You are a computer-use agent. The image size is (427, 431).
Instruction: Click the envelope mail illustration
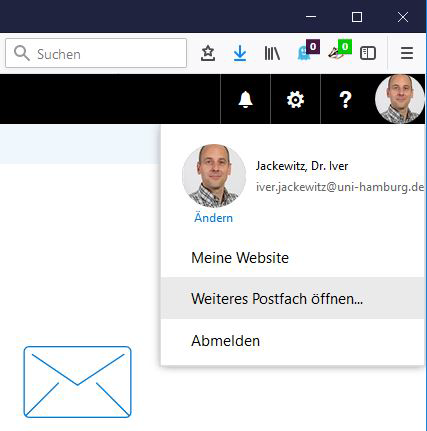[x=77, y=382]
